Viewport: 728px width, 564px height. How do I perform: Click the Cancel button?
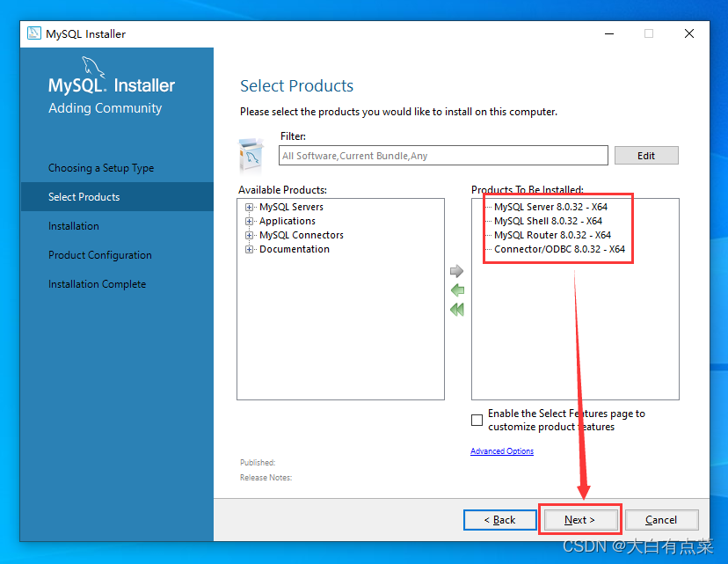[661, 520]
